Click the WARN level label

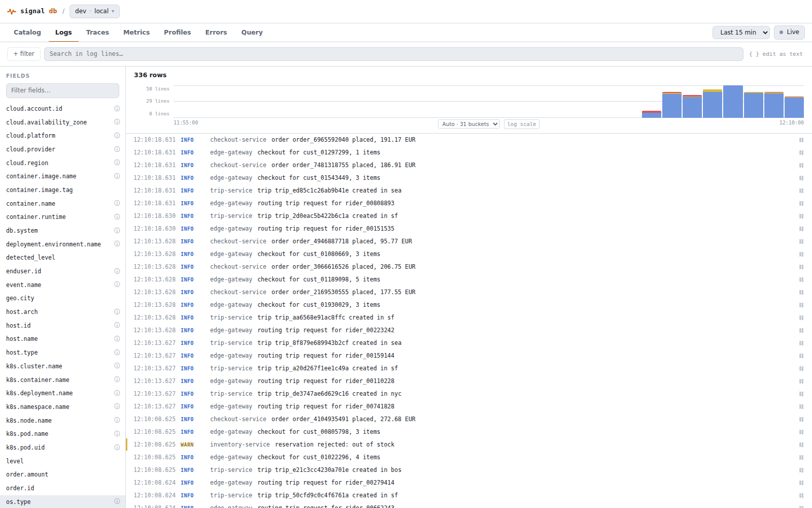[187, 444]
